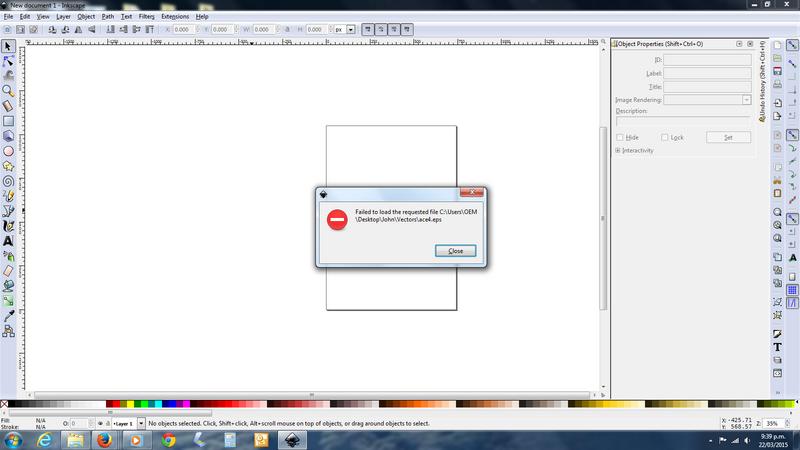Viewport: 800px width, 450px height.
Task: Click the Import icon in commands bar
Action: [777, 103]
